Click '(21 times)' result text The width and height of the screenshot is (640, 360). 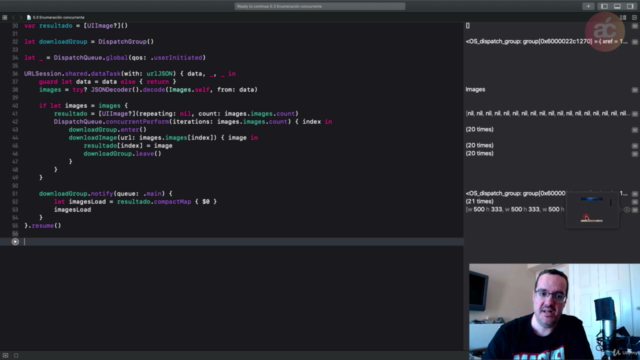point(479,202)
